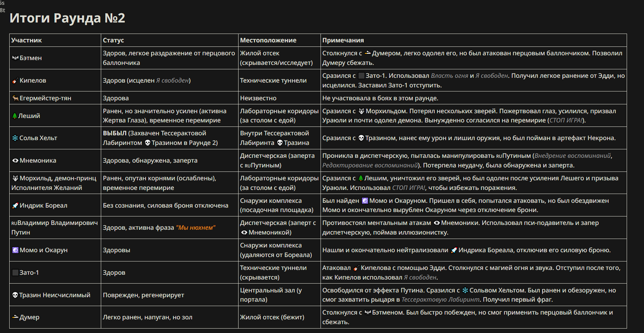This screenshot has height=333, width=644.
Task: Click the demon icon before Морхильд, демон-принц
Action: coord(15,178)
